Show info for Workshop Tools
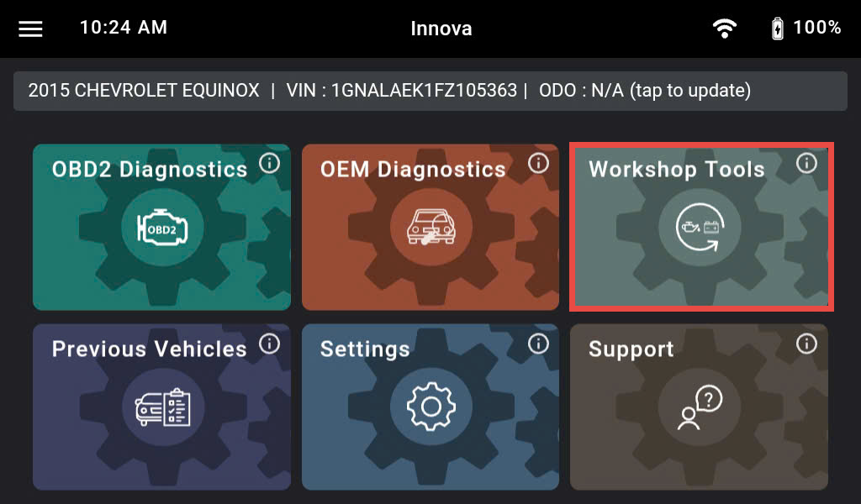Screen dimensions: 861x504 [x=806, y=163]
